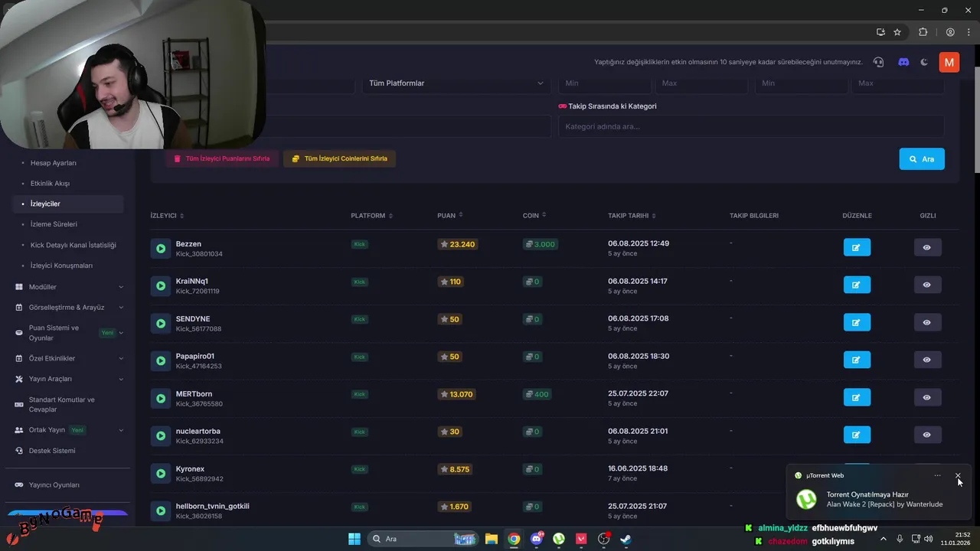Toggle hidden eye for Bezzen
The image size is (980, 551).
[927, 247]
